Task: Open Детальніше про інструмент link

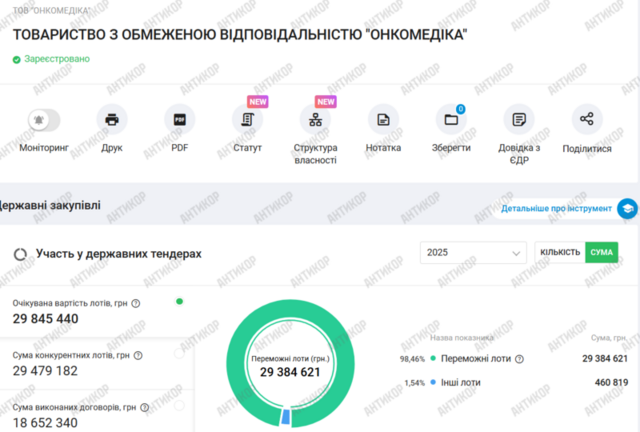Action: pos(556,209)
